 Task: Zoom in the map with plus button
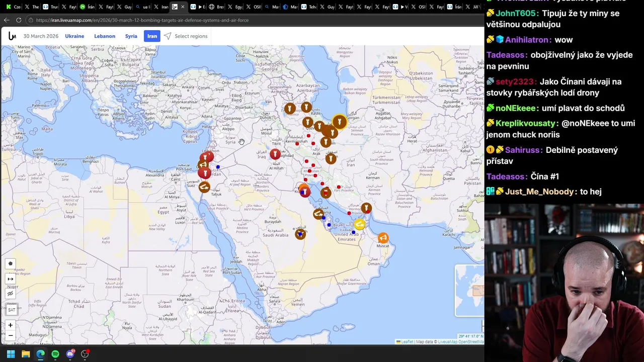click(x=11, y=325)
